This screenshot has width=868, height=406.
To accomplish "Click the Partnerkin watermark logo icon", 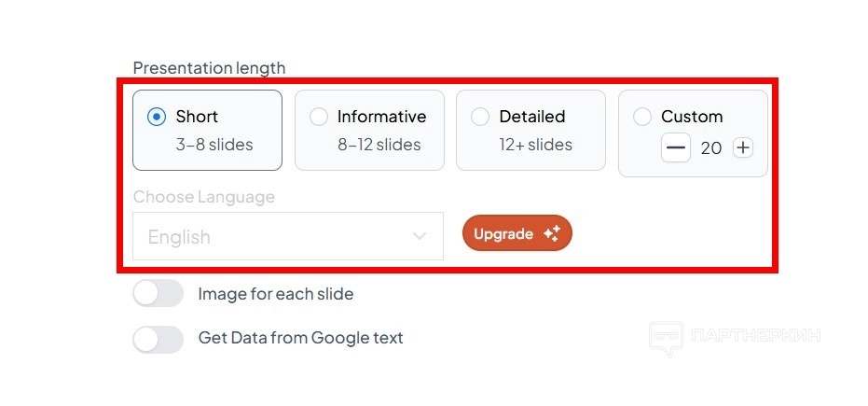I will point(666,339).
